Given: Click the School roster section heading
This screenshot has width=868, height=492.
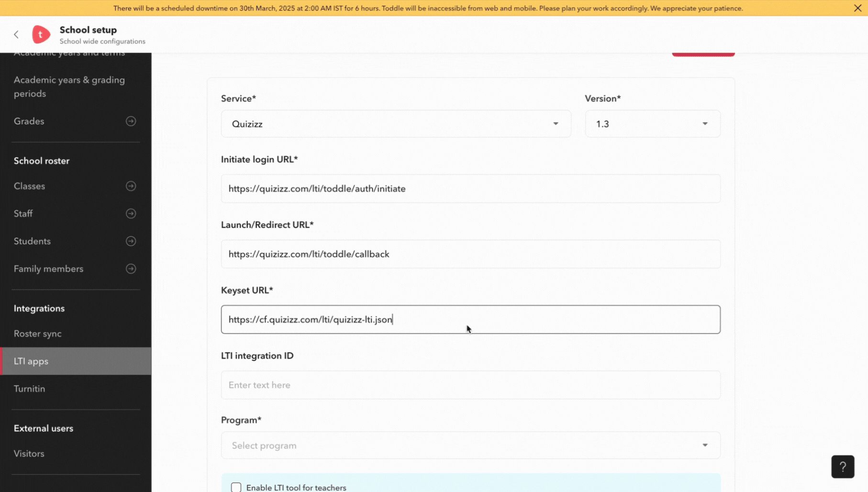Looking at the screenshot, I should pyautogui.click(x=42, y=161).
